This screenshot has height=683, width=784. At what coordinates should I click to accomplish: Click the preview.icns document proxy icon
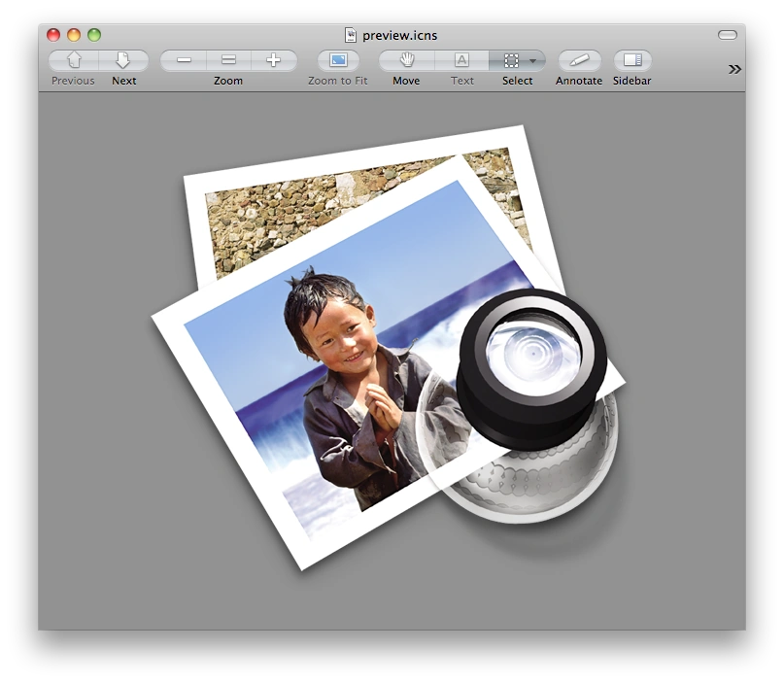pyautogui.click(x=351, y=35)
